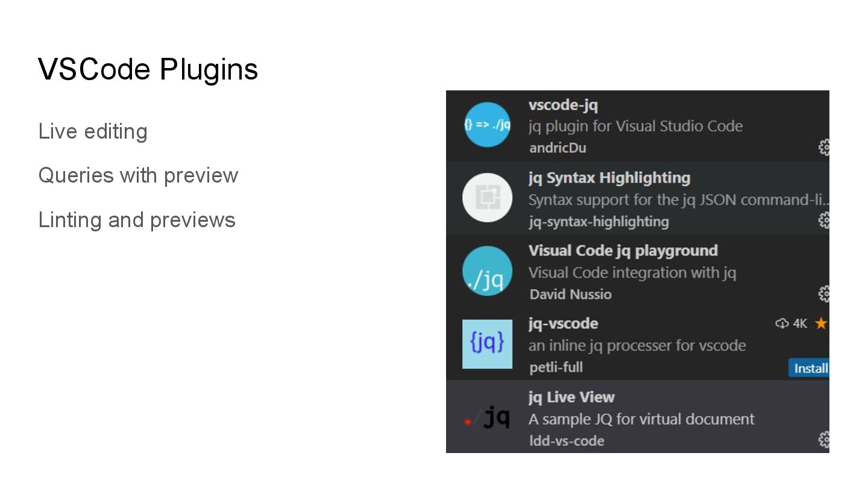Open gear menu for Visual Code jq playground
Viewport: 868px width, 488px height.
tap(824, 294)
